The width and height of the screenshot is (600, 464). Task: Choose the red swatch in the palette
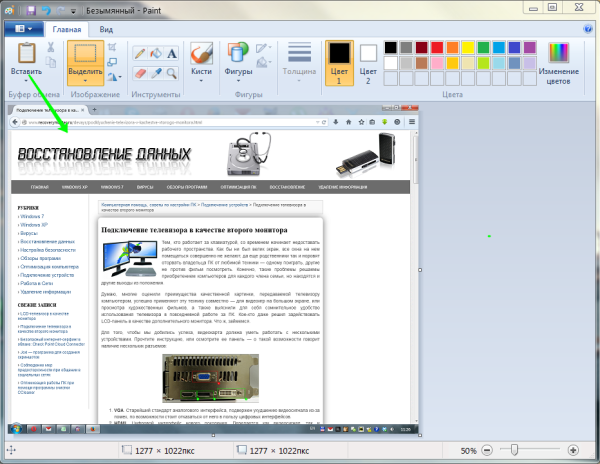pyautogui.click(x=439, y=46)
